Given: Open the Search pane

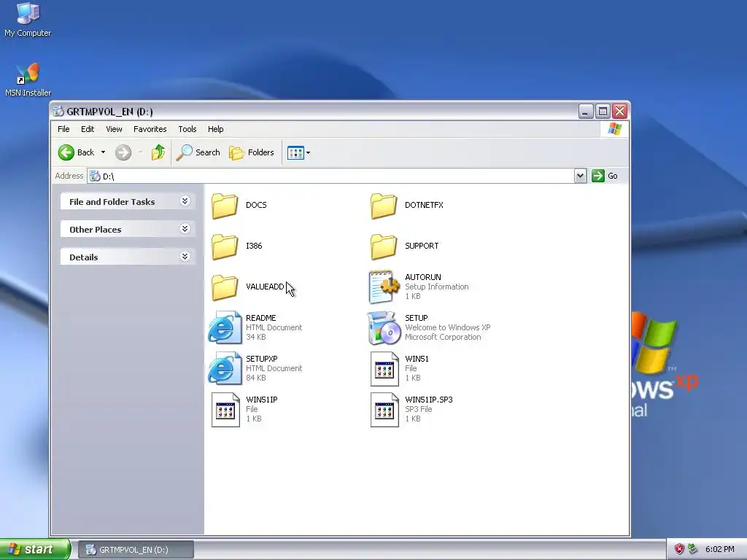Looking at the screenshot, I should [198, 152].
